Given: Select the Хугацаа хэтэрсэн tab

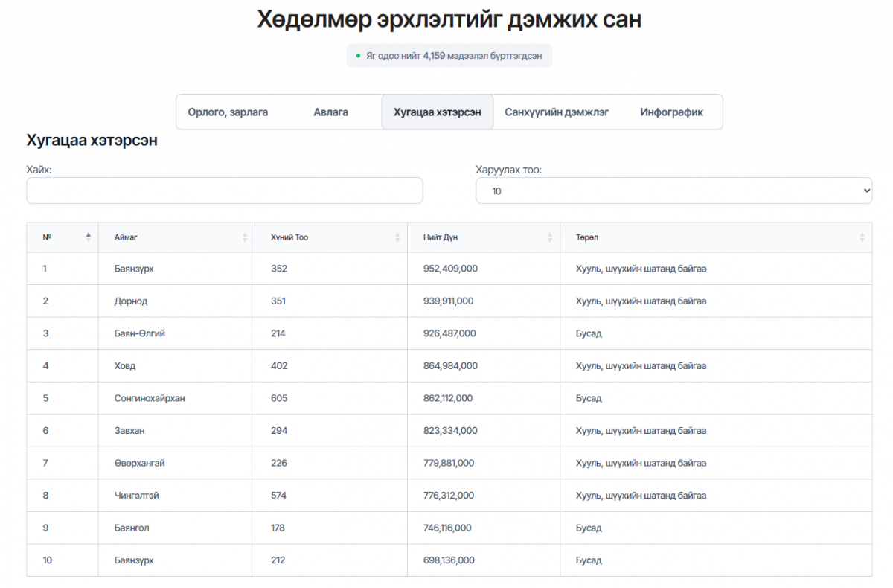Looking at the screenshot, I should point(437,112).
